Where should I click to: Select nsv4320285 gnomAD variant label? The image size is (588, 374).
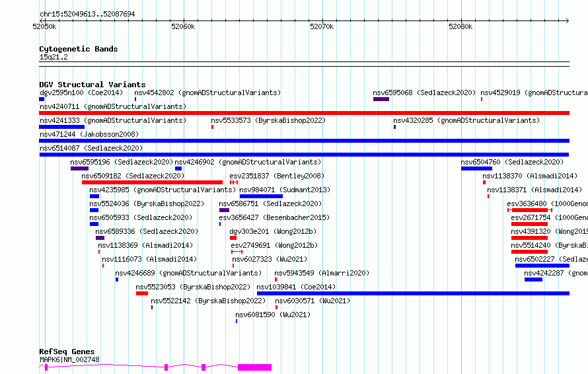(x=466, y=120)
